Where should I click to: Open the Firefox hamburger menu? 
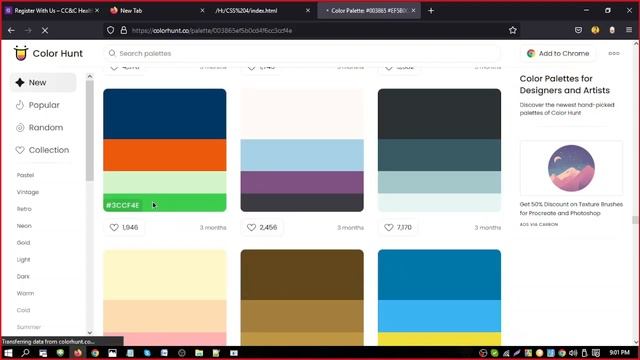(x=629, y=30)
